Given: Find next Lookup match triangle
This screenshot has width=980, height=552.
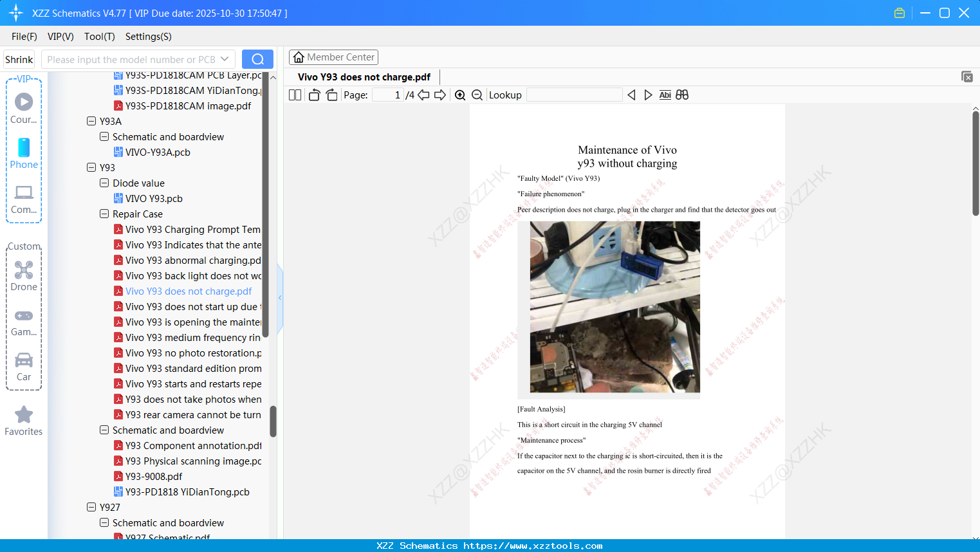Looking at the screenshot, I should pos(648,95).
